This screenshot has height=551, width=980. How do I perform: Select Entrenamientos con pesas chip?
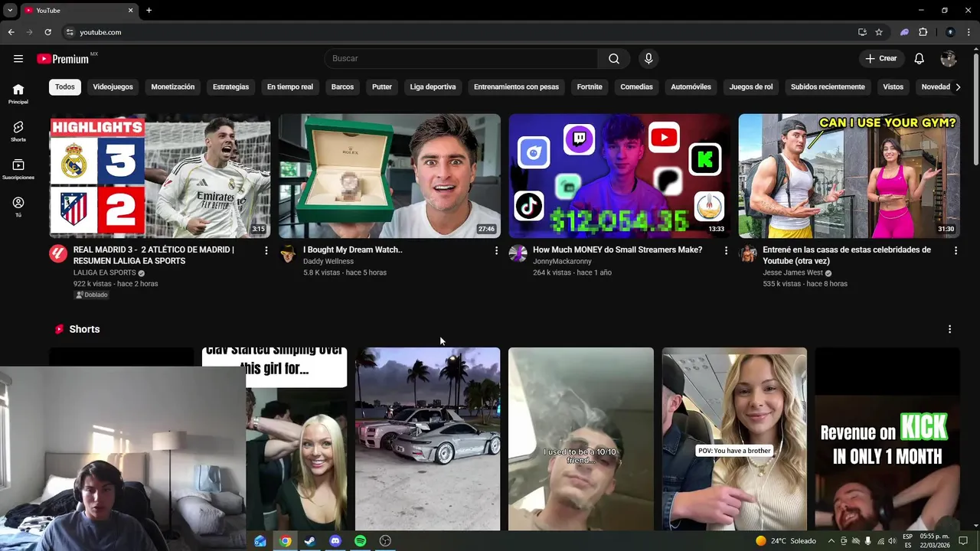click(516, 87)
